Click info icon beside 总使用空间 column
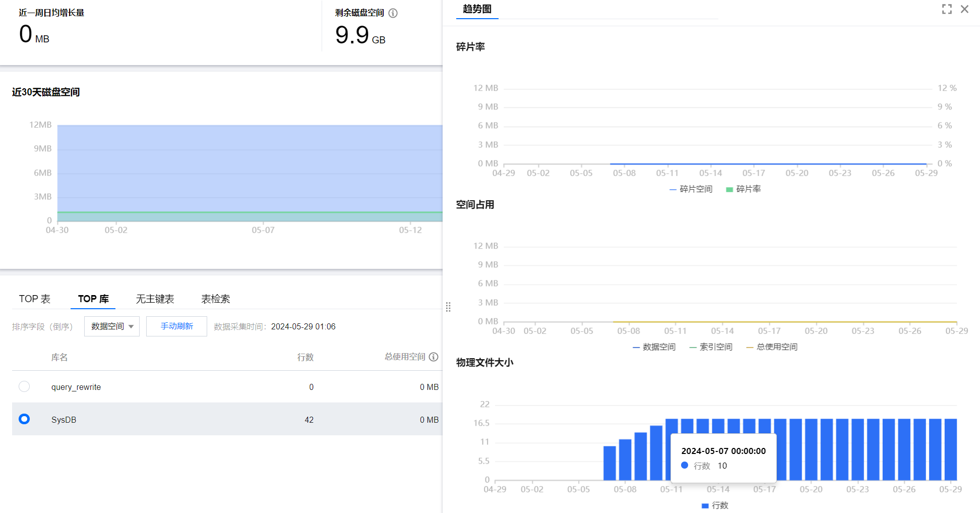980x513 pixels. point(434,357)
